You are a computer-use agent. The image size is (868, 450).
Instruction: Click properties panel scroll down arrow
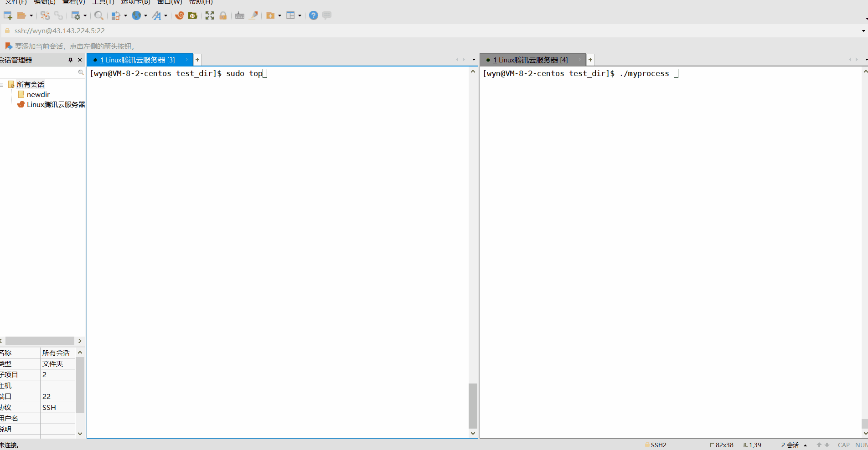(x=80, y=434)
